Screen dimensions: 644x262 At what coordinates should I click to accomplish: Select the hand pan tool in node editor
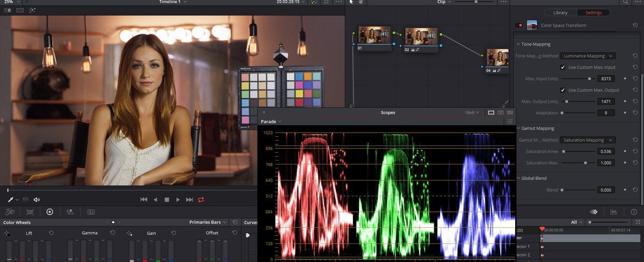361,2
